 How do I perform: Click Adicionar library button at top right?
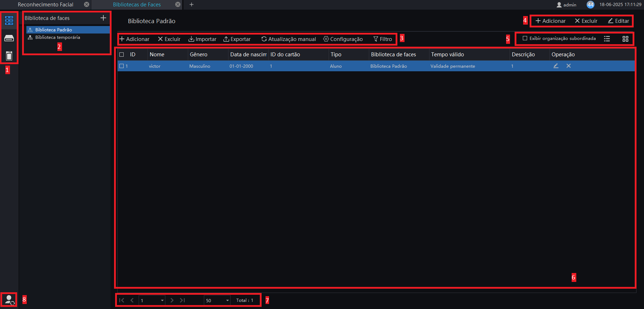pyautogui.click(x=551, y=21)
